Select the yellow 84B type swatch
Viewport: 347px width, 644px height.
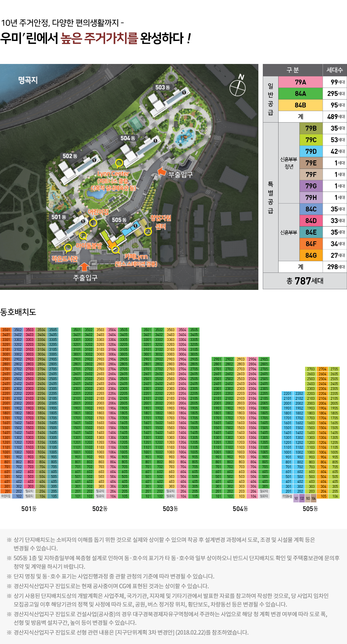300,105
